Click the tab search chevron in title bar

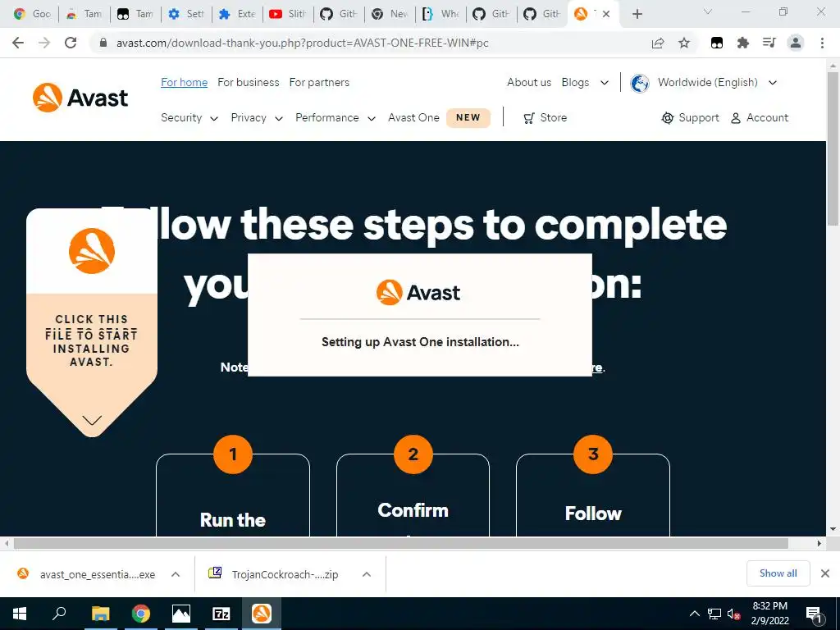coord(708,11)
